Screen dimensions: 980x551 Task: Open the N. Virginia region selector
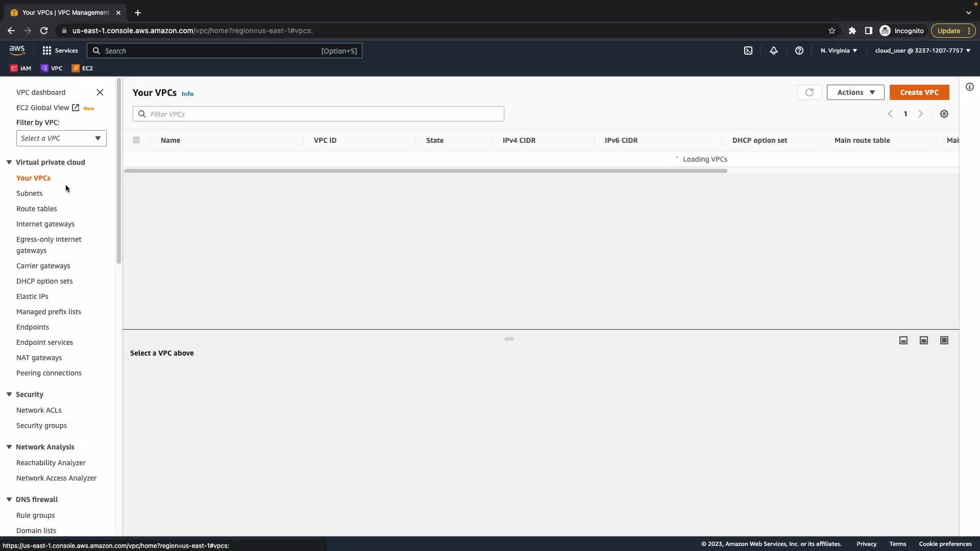click(x=839, y=51)
